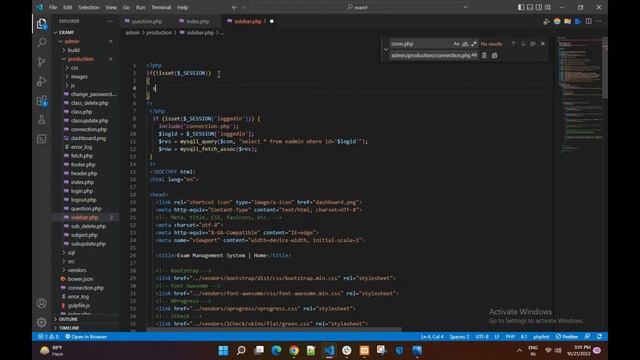
Task: Open the Extensions view
Action: coord(42,100)
